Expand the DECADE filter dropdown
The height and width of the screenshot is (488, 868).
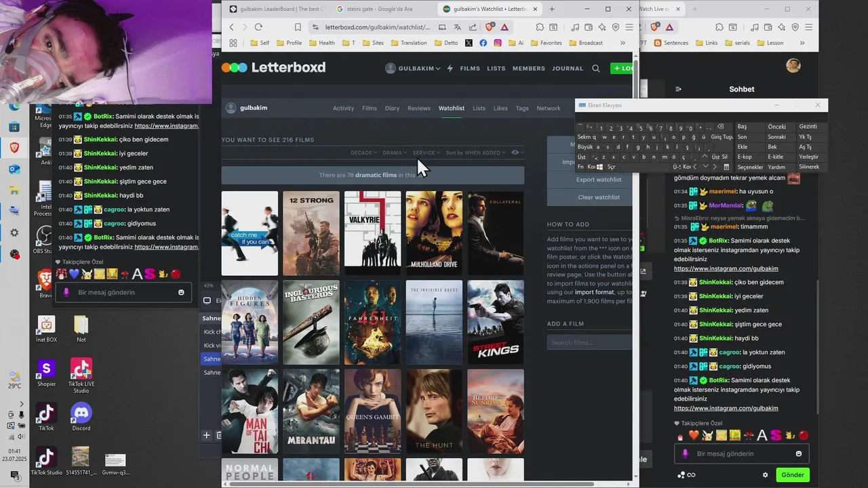click(363, 152)
